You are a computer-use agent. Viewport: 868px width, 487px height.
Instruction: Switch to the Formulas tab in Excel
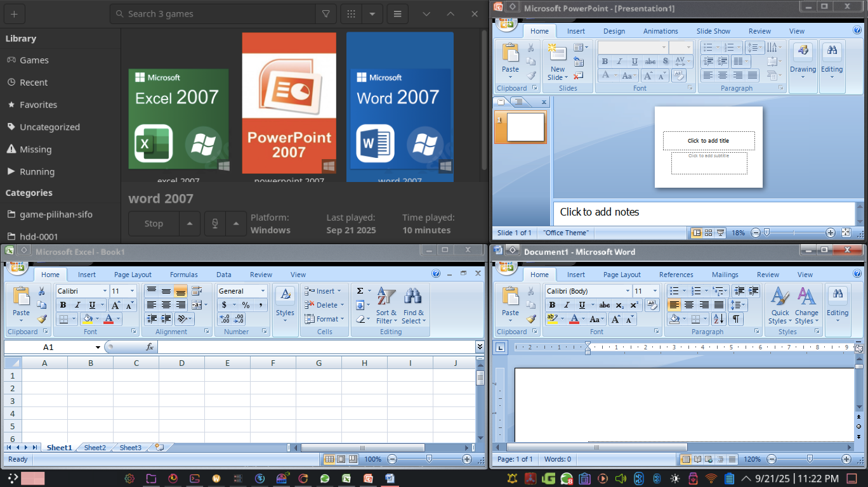point(184,275)
